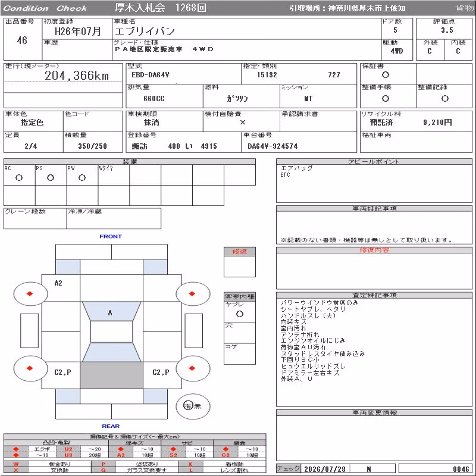Click the 客室内張 header label
476x476 pixels.
click(240, 296)
